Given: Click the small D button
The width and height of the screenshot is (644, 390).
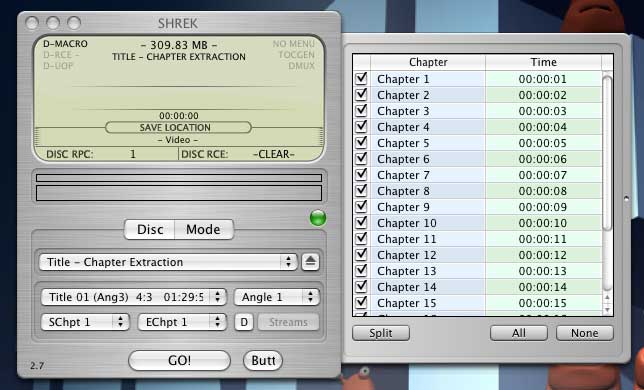Looking at the screenshot, I should click(244, 322).
